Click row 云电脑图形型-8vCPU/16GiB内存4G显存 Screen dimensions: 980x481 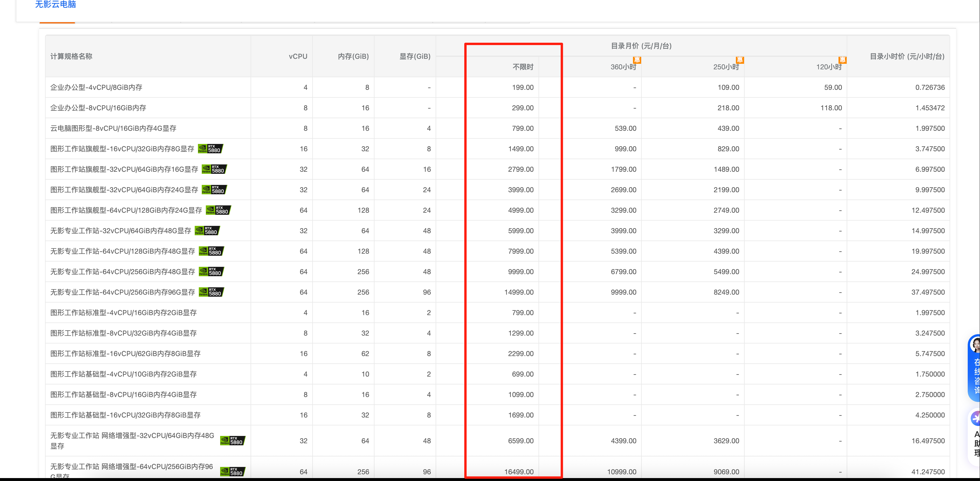pyautogui.click(x=497, y=128)
